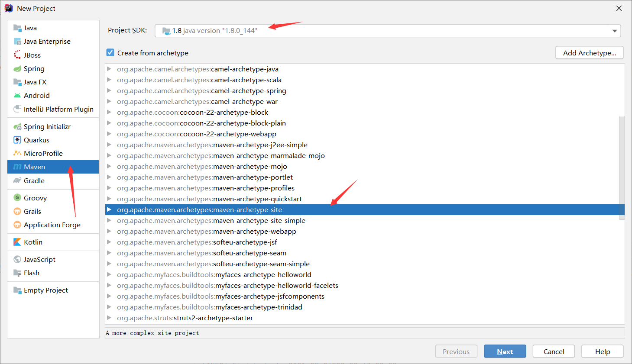This screenshot has height=364, width=632.
Task: Click the JBoss red dots icon
Action: [x=17, y=55]
